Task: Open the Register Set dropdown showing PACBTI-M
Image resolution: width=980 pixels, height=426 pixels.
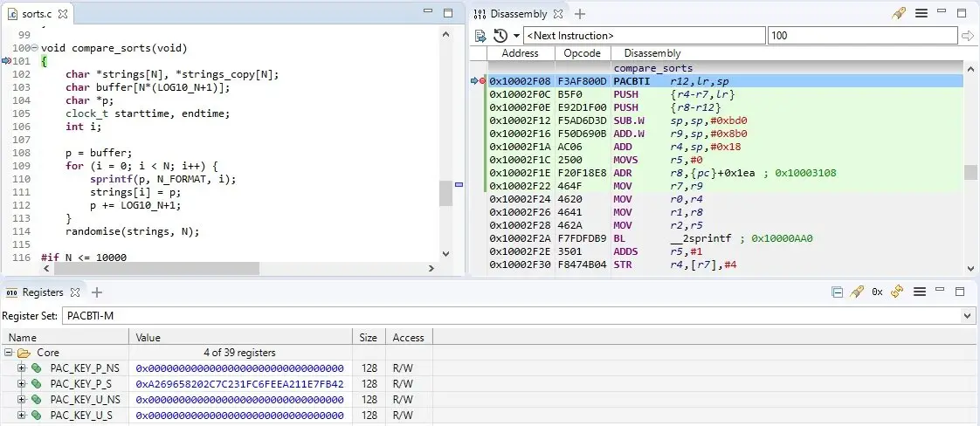Action: (x=968, y=316)
